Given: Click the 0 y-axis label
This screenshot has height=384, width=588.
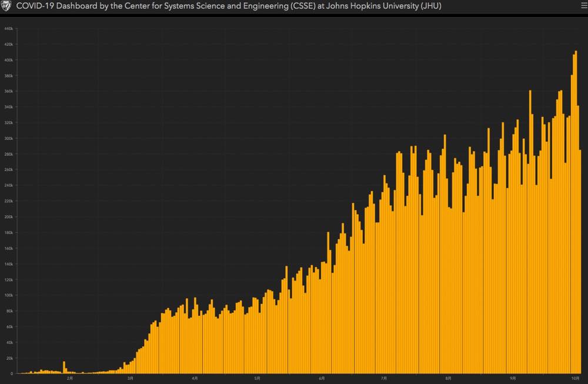Looking at the screenshot, I should pyautogui.click(x=12, y=373).
